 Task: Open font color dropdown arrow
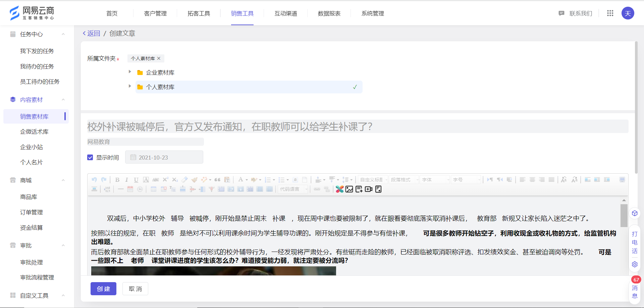click(247, 180)
